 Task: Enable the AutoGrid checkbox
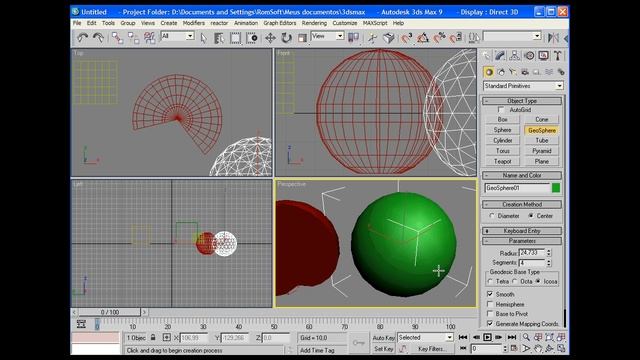tap(501, 110)
